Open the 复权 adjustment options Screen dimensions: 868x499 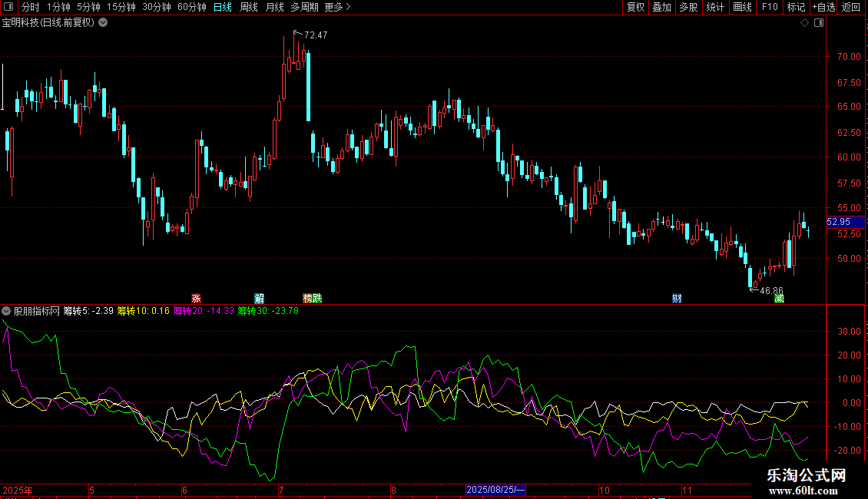tap(635, 7)
